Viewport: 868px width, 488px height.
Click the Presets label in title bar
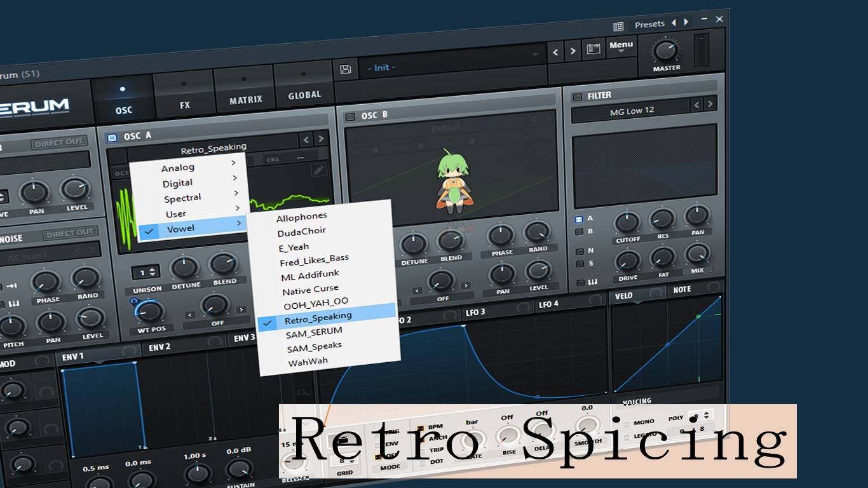pyautogui.click(x=649, y=25)
